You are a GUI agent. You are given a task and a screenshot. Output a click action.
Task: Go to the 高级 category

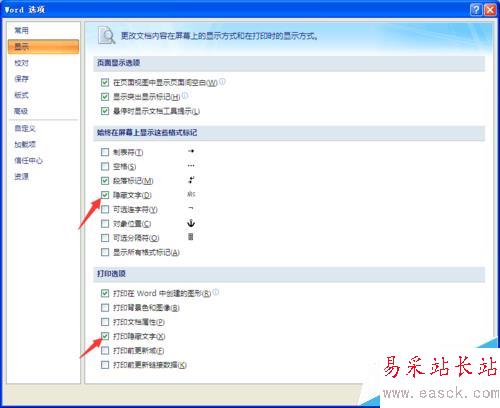click(x=21, y=111)
